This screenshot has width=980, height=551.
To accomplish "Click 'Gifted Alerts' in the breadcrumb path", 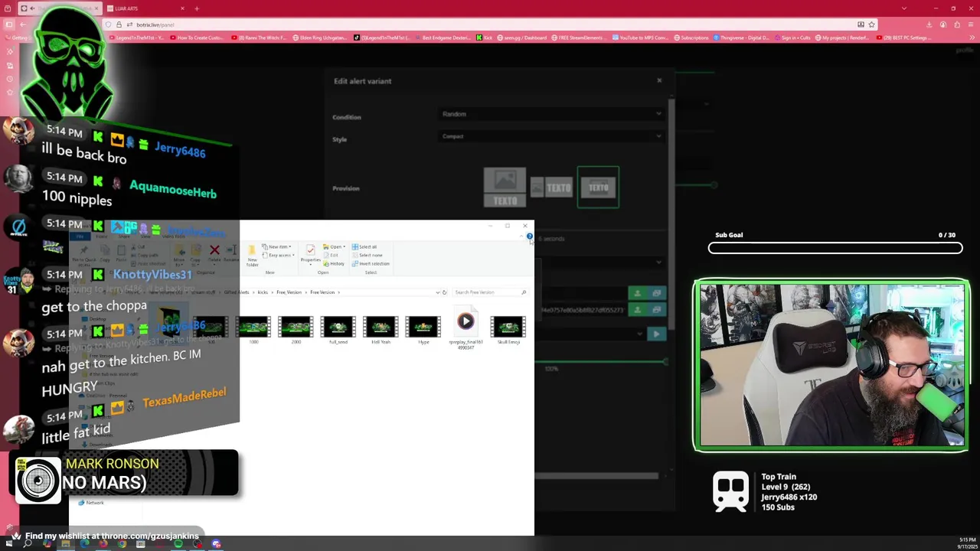I will [236, 292].
